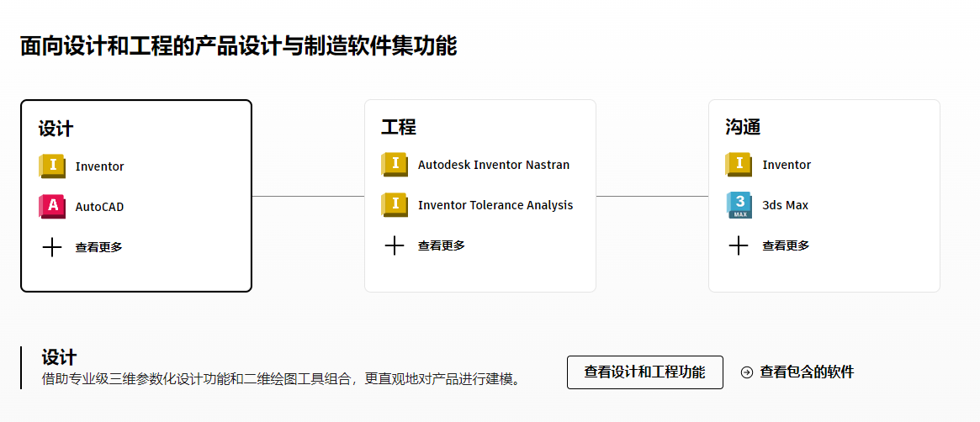Click the Inventor Tolerance Analysis icon

tap(395, 205)
